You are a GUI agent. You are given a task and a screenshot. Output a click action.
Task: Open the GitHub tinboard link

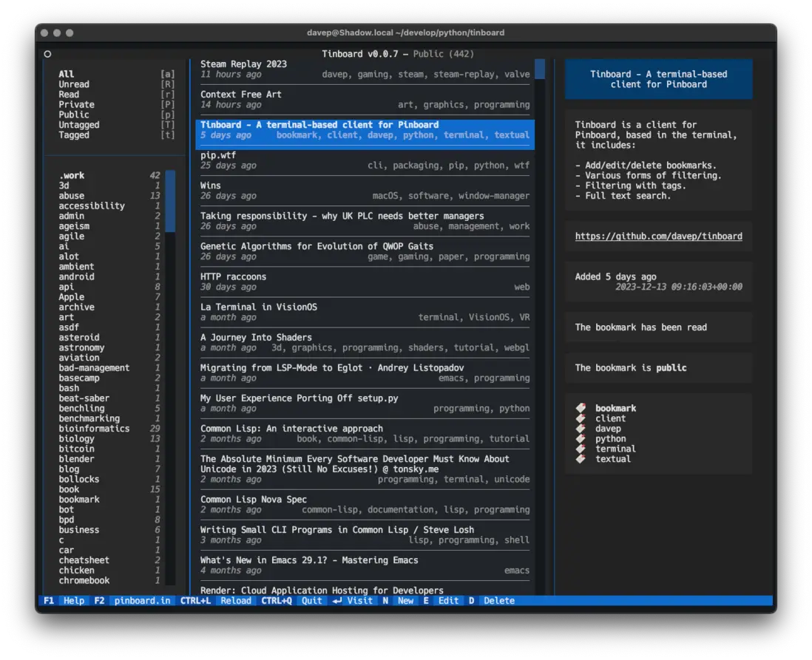pyautogui.click(x=658, y=237)
